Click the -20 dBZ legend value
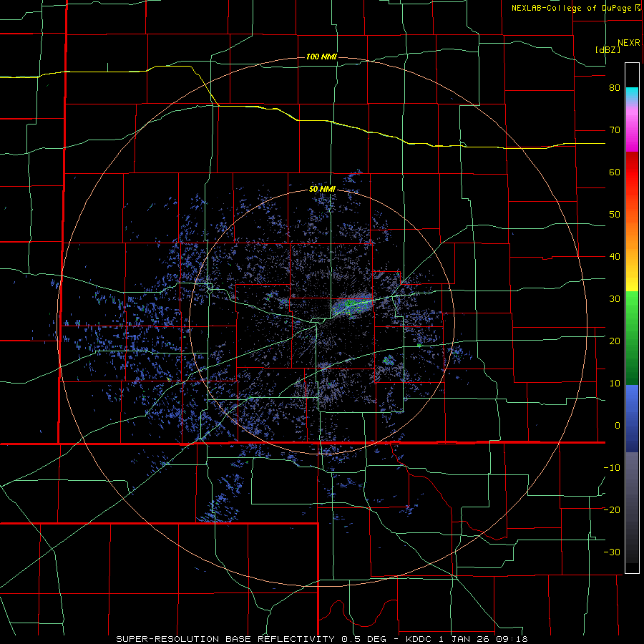Viewport: 644px width, 644px height. [x=612, y=510]
